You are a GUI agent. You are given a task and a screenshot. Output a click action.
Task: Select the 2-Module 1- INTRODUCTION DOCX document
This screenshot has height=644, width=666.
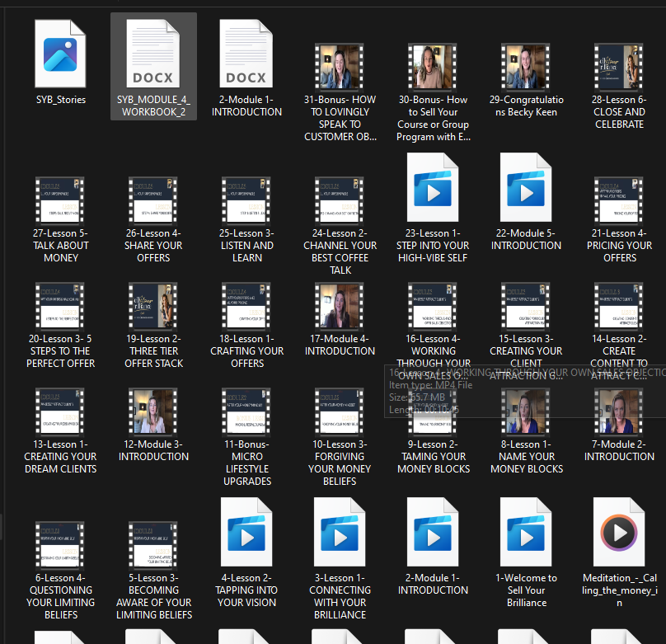point(246,54)
